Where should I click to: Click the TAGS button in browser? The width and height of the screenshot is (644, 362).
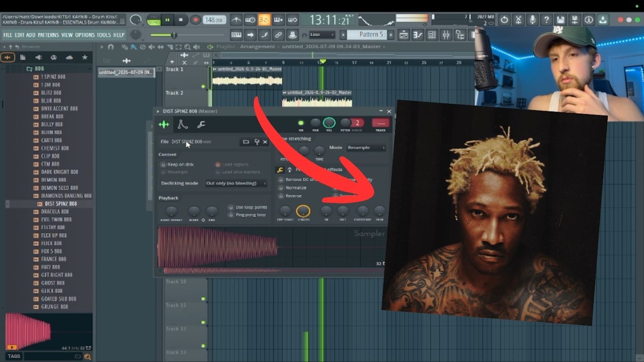(14, 356)
